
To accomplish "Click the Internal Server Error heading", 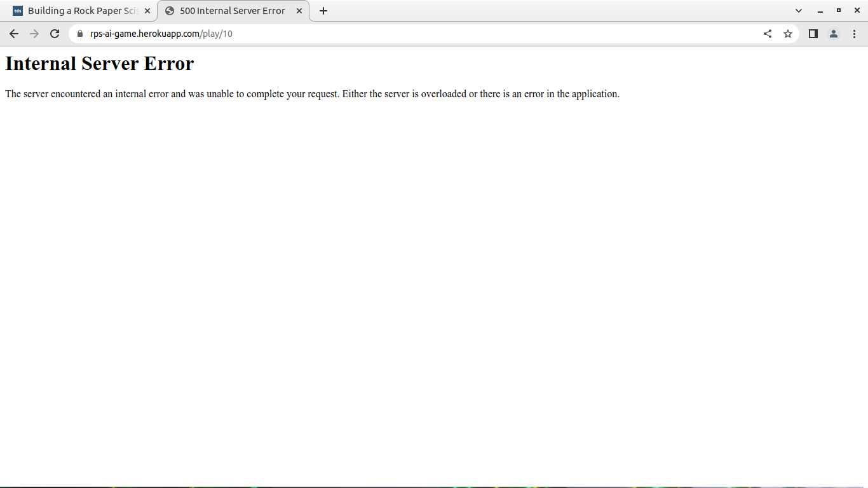I will [x=100, y=64].
